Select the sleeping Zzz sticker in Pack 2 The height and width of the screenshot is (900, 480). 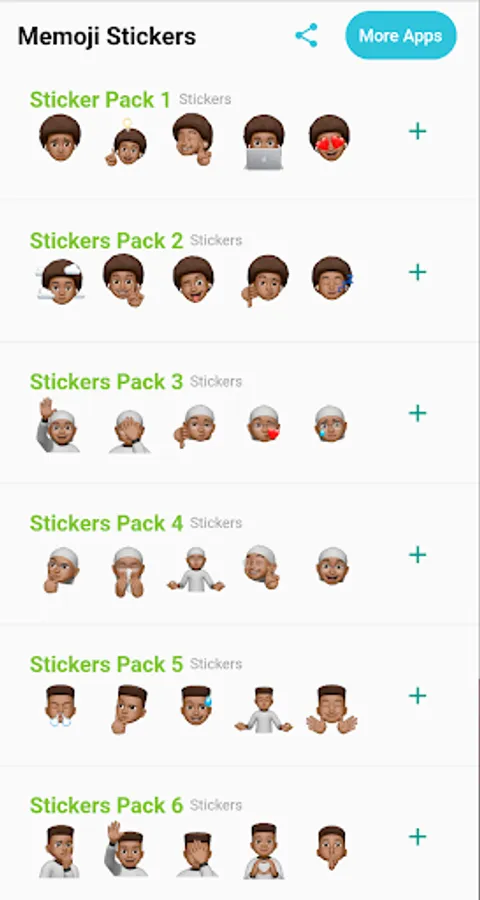coord(332,278)
